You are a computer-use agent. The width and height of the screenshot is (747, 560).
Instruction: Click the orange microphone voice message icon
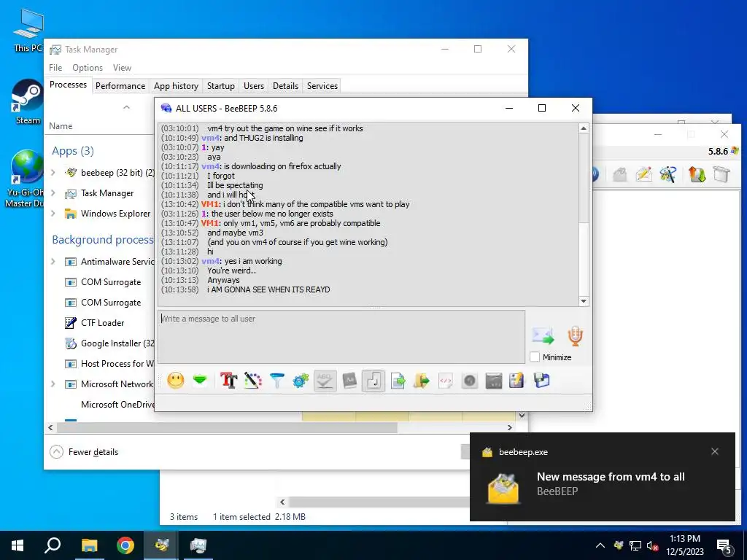tap(575, 335)
